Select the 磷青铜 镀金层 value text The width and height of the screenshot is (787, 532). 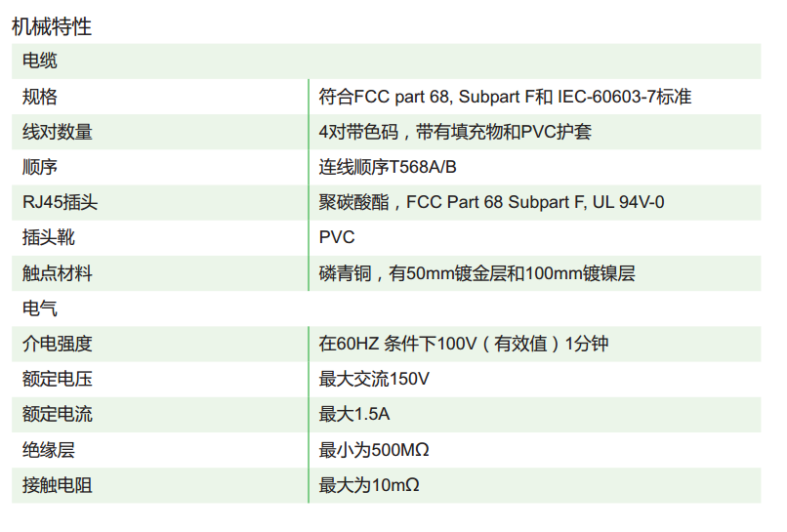(476, 273)
